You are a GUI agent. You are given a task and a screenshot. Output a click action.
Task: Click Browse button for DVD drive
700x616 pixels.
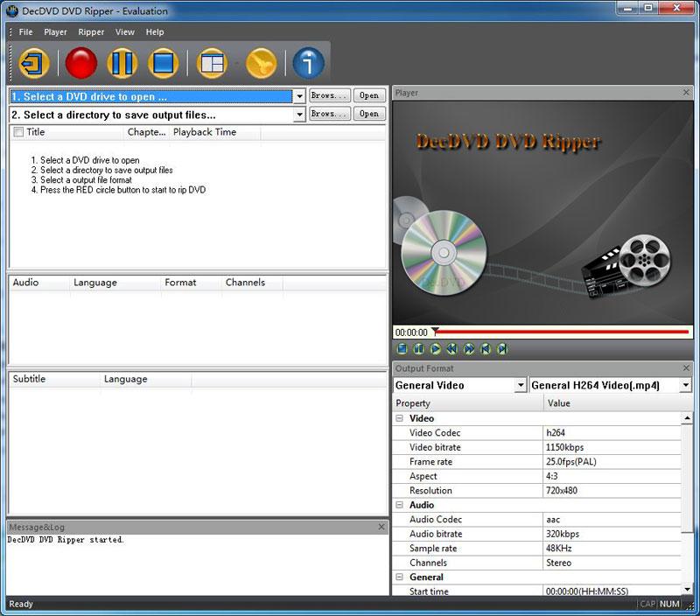point(330,95)
